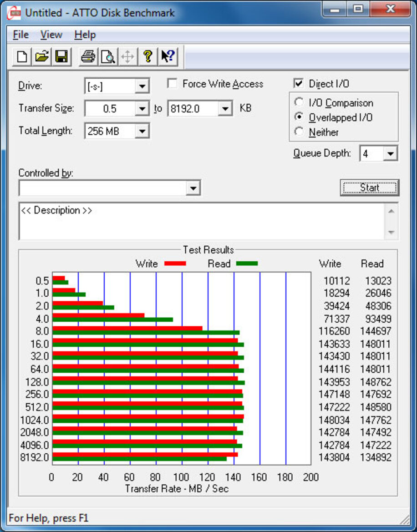The height and width of the screenshot is (532, 417).
Task: Click the read value 144697
Action: click(x=376, y=331)
